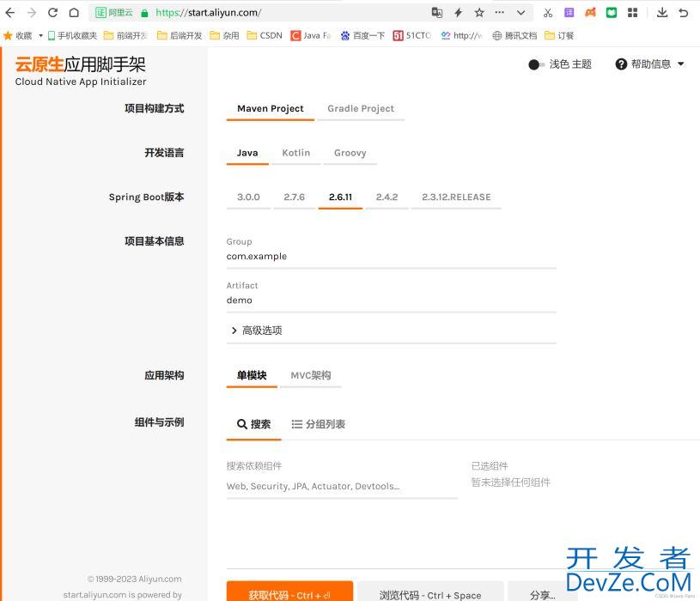Open the 前端开发 bookmarks folder
700x601 pixels.
point(126,36)
